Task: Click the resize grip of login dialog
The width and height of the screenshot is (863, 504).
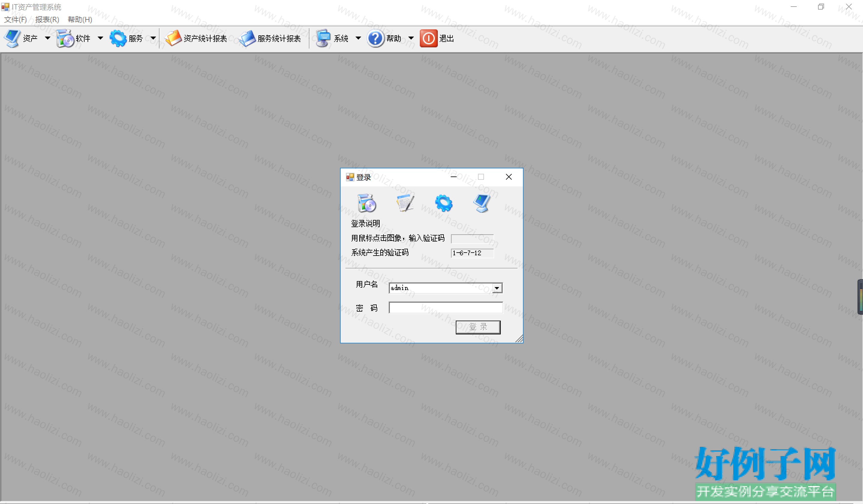Action: (x=519, y=339)
